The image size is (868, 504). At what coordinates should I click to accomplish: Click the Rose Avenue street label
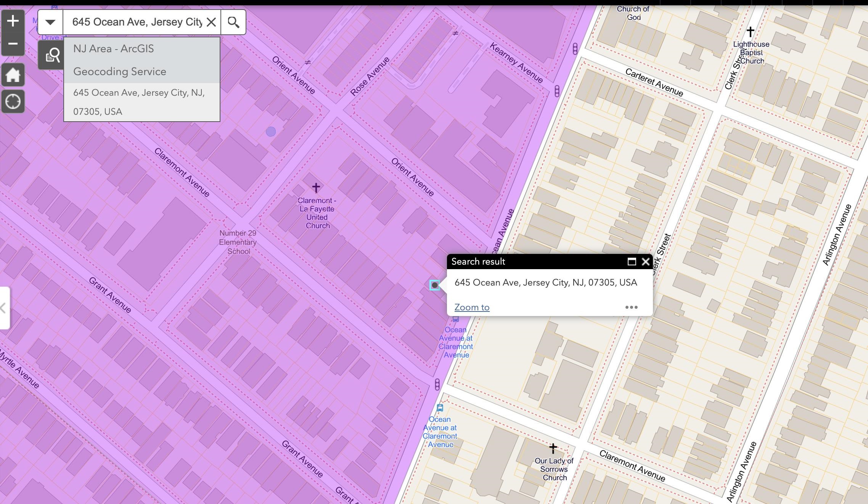[x=370, y=76]
